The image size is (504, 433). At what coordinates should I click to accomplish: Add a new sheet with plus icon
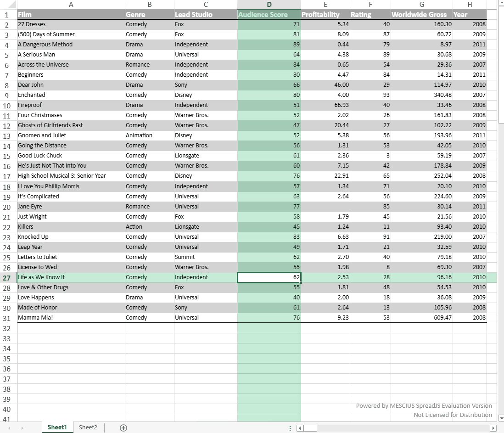123,427
